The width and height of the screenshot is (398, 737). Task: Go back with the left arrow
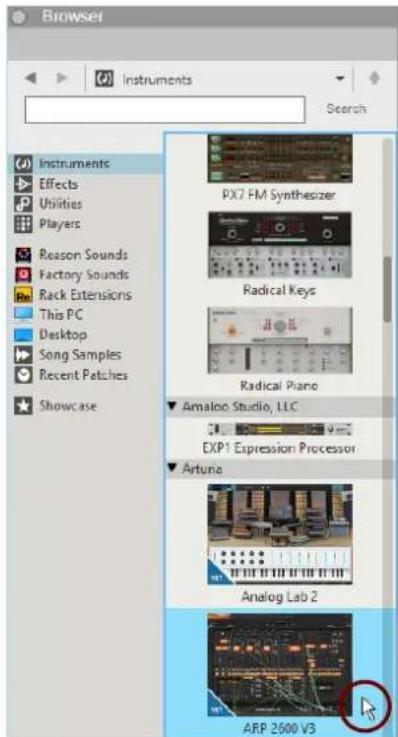[x=31, y=78]
